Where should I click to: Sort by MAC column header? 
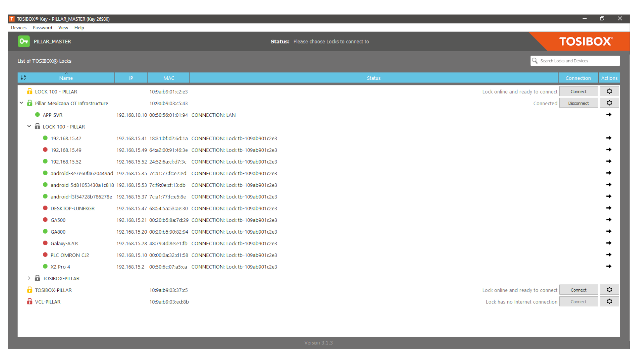(x=169, y=78)
